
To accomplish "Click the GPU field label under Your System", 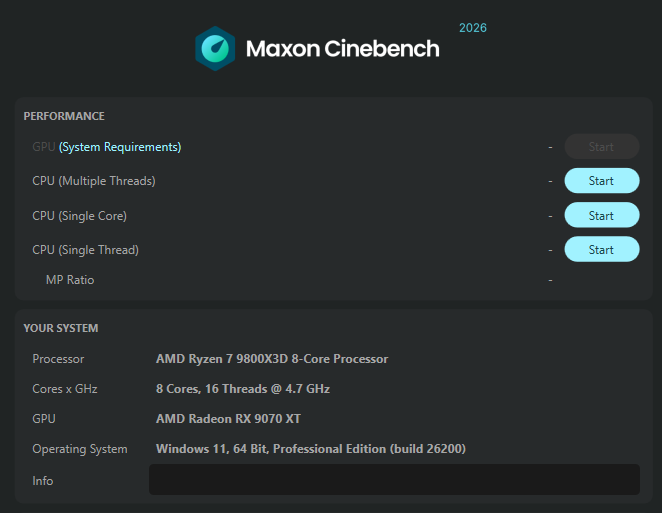I will click(44, 419).
